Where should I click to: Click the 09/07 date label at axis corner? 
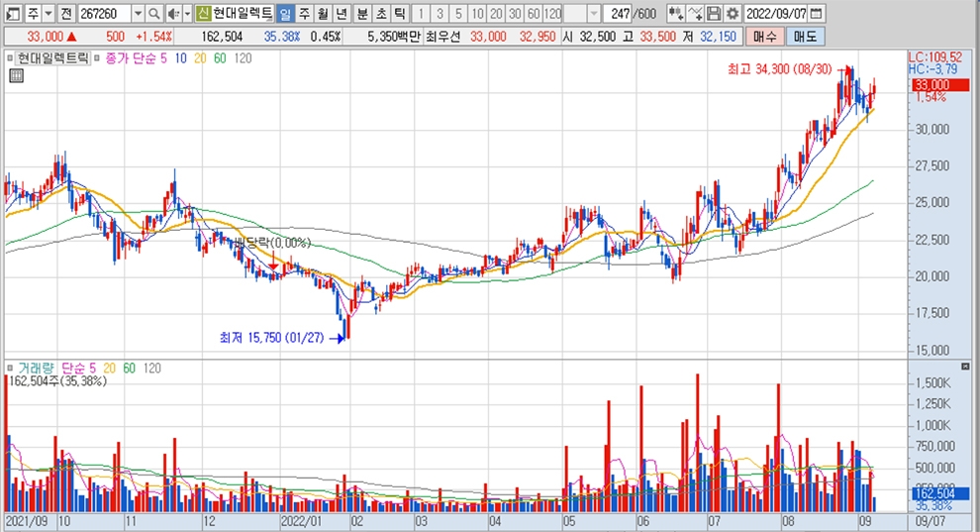tap(931, 521)
